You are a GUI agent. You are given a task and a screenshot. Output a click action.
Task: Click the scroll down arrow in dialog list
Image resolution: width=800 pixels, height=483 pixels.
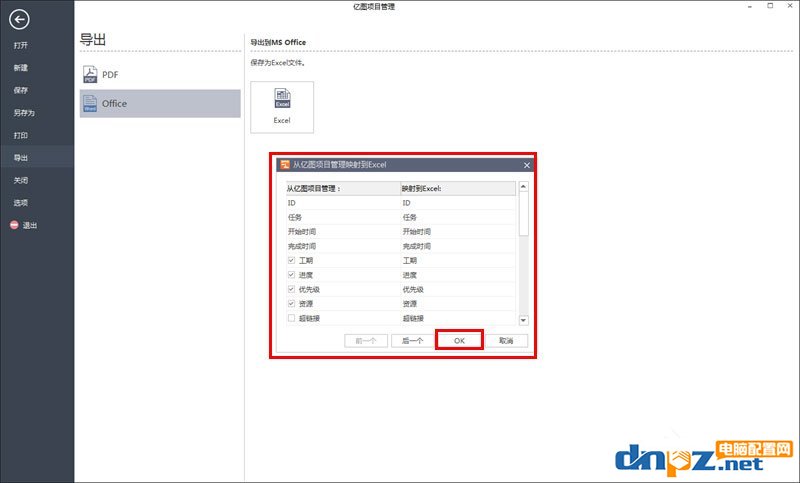pos(523,319)
